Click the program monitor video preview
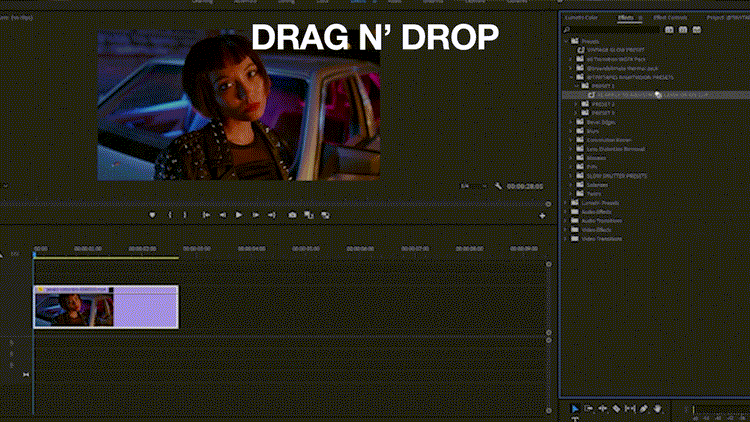The width and height of the screenshot is (750, 422). point(239,105)
